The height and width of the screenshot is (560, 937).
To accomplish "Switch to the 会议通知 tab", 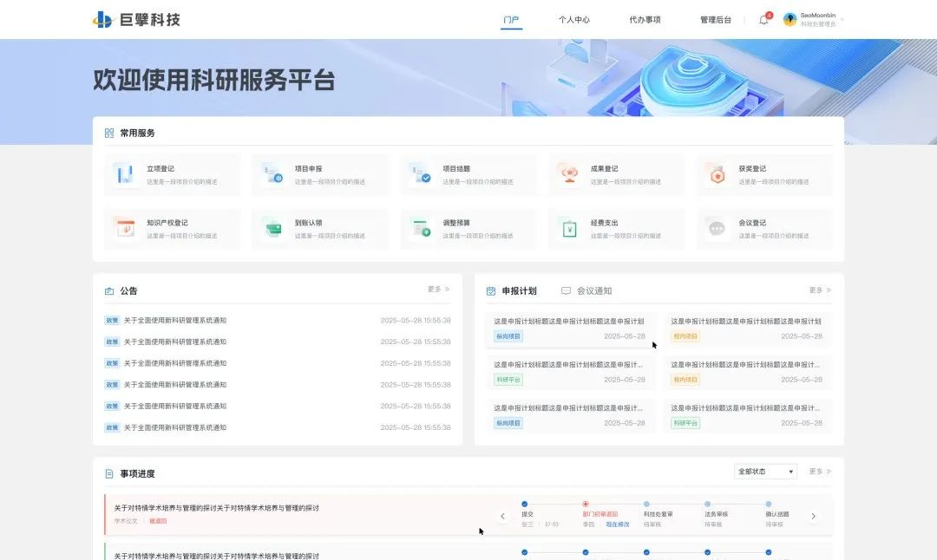I will 593,291.
